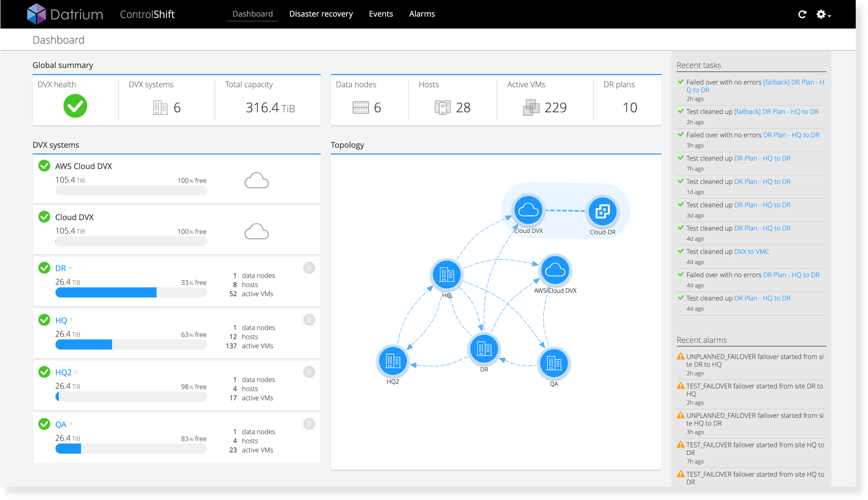
Task: Click the warning icon for TEST_FAILOVER DR to HQ
Action: 680,386
